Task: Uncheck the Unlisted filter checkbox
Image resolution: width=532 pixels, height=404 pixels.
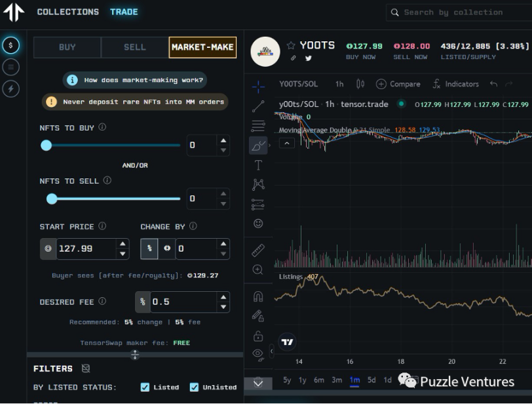Action: point(194,387)
